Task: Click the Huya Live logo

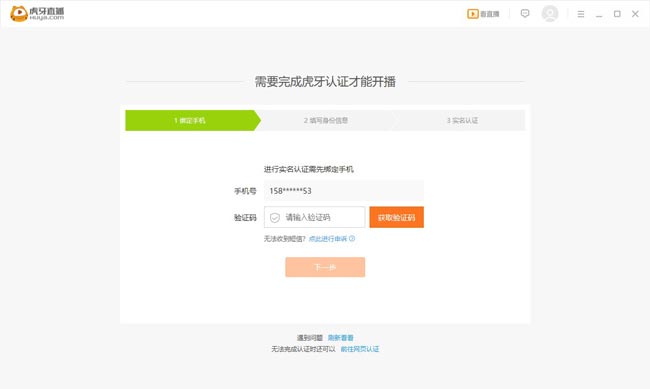Action: pos(37,14)
